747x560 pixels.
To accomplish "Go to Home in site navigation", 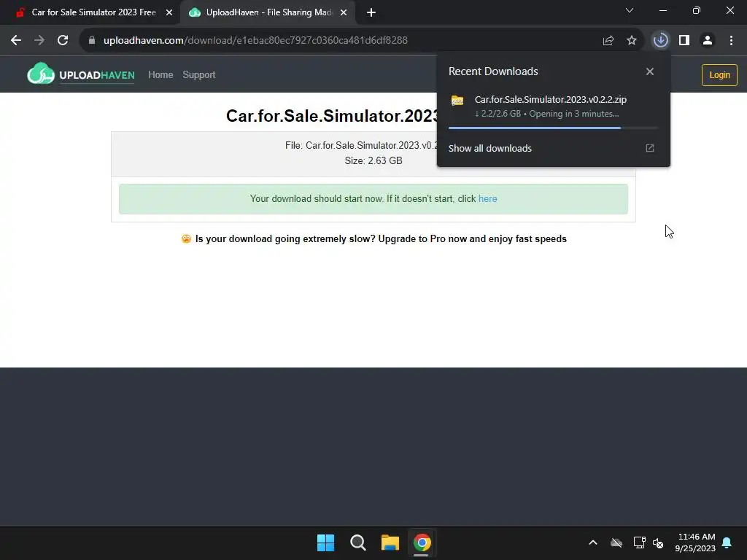I will point(160,75).
